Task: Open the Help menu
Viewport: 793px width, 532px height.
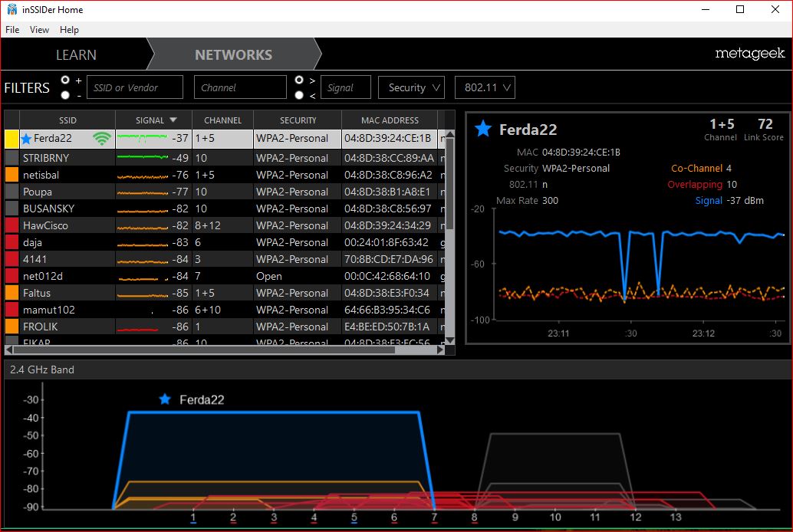Action: point(69,30)
